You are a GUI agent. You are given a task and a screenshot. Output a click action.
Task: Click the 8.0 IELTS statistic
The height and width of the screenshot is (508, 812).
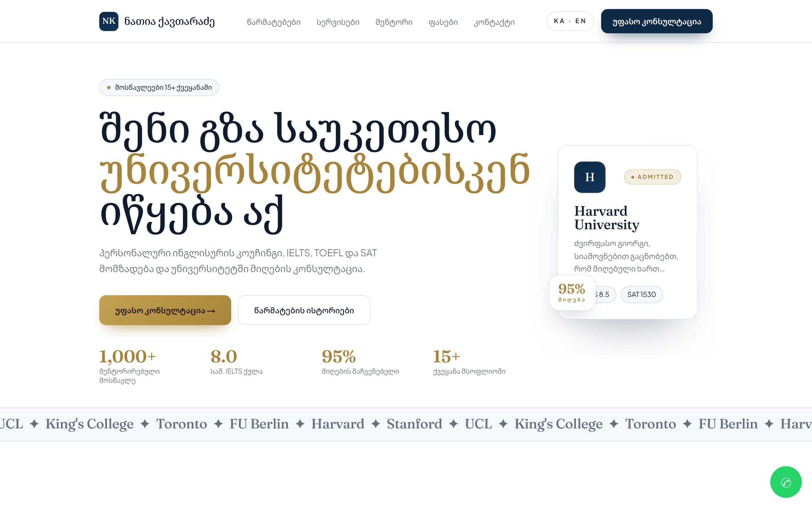tap(237, 362)
